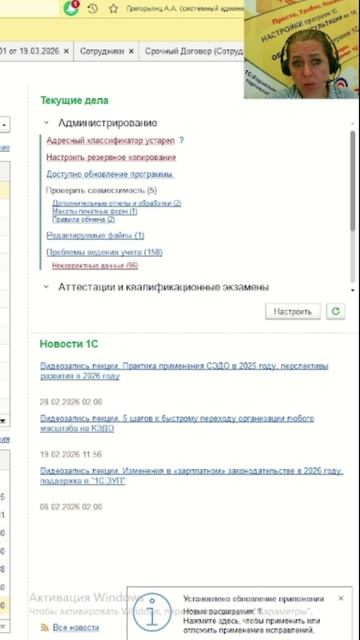
Task: Open the Все новости link
Action: point(76,628)
